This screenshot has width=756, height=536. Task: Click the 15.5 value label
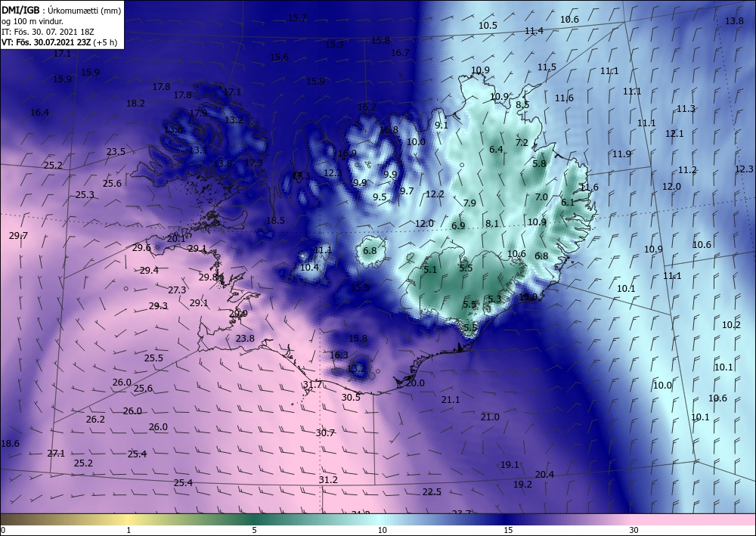(x=360, y=287)
